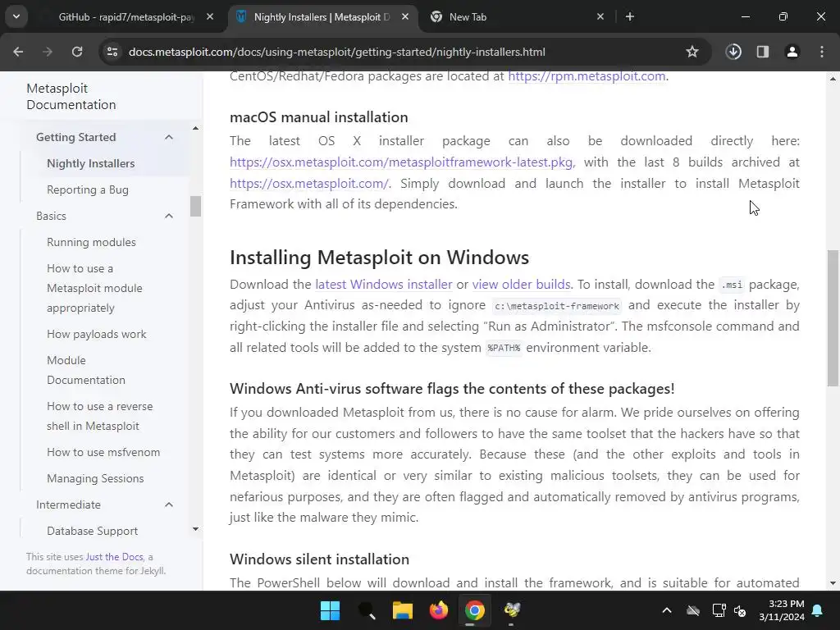The height and width of the screenshot is (630, 840).
Task: Click latest Windows installer link
Action: click(x=384, y=284)
